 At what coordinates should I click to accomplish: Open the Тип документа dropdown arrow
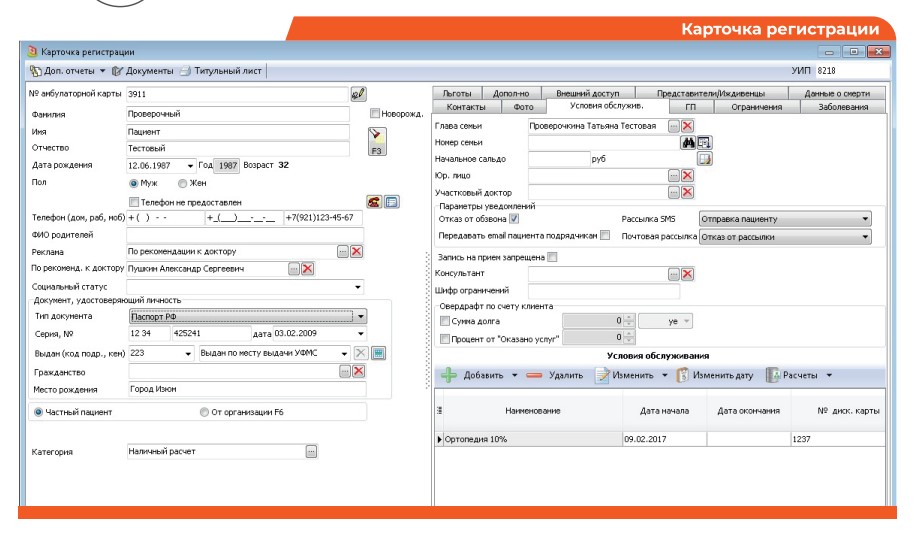361,316
